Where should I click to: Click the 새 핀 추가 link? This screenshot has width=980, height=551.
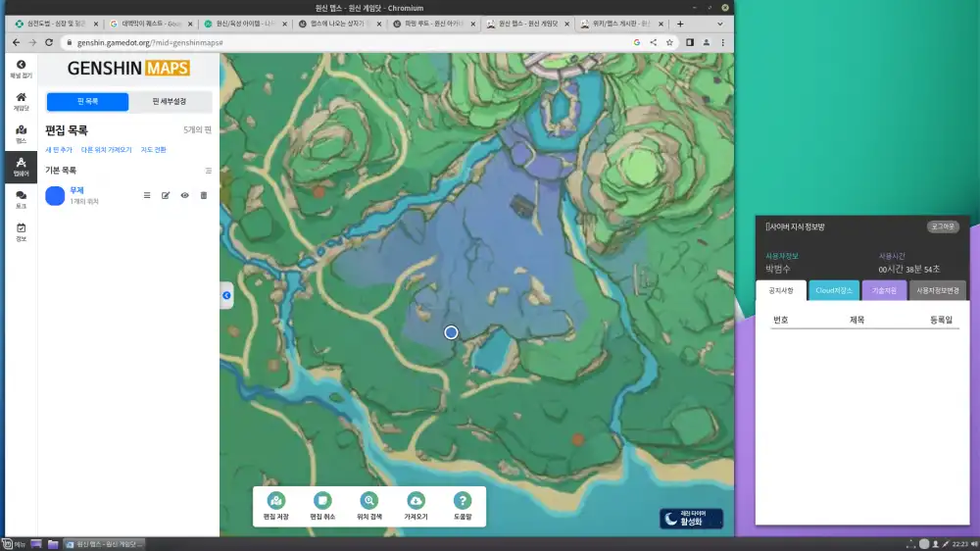click(x=59, y=150)
